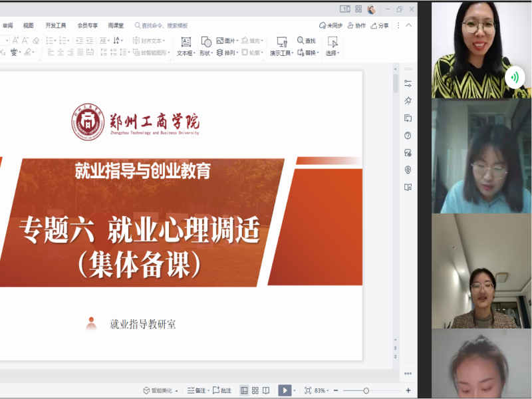Insert a 图片 picture

point(227,41)
